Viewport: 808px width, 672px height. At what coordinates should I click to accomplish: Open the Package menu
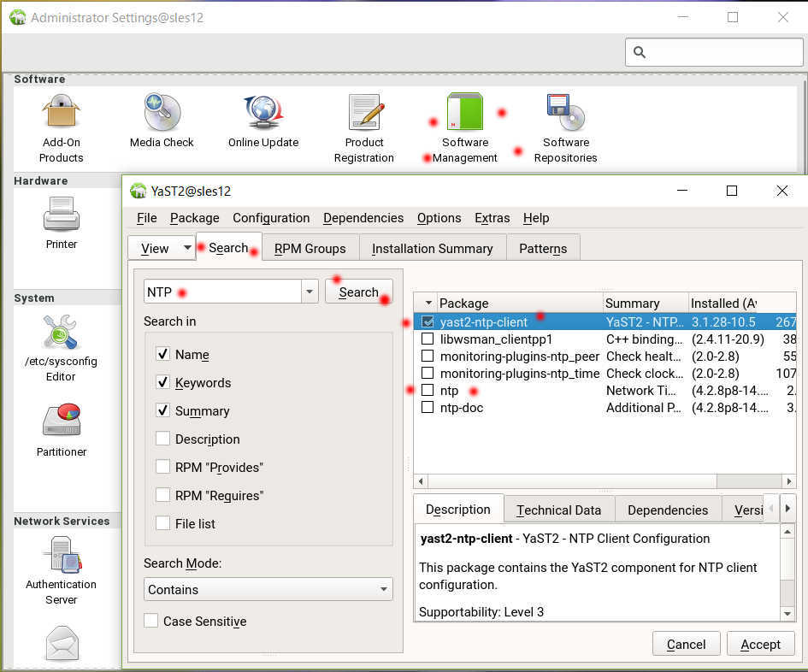(195, 218)
